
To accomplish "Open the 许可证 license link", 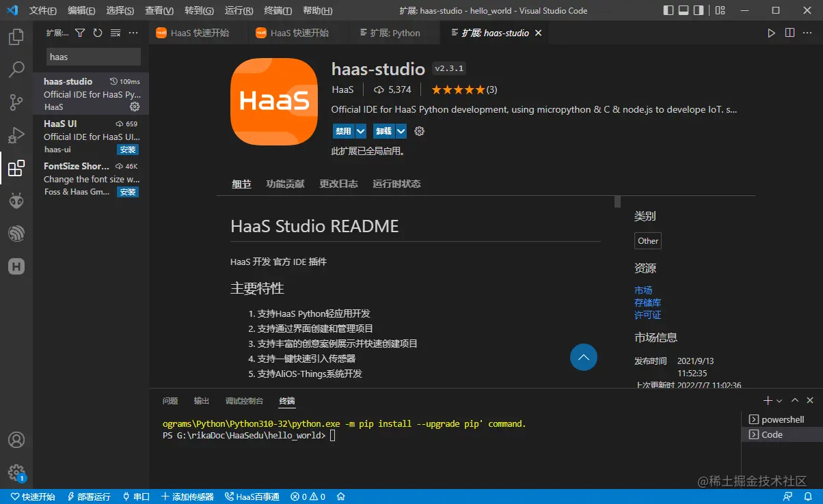I will [647, 315].
